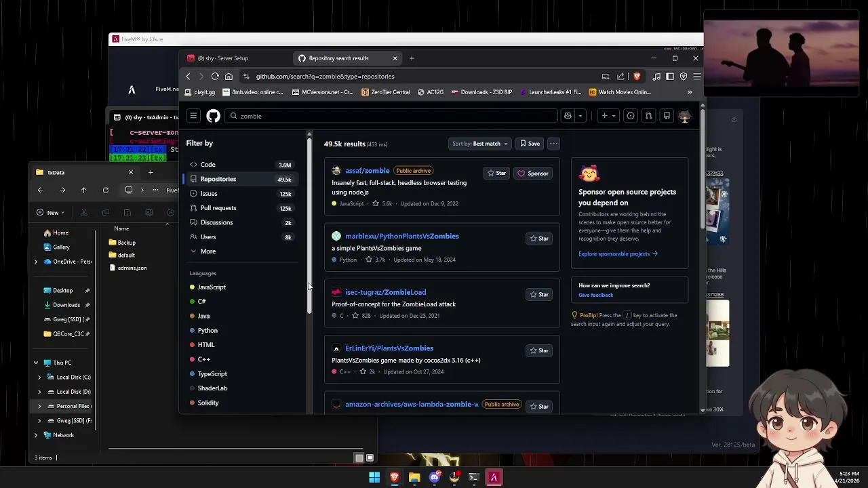Open ErLinErYi/PlantsVsZombies repository
The width and height of the screenshot is (868, 488).
[x=389, y=348]
